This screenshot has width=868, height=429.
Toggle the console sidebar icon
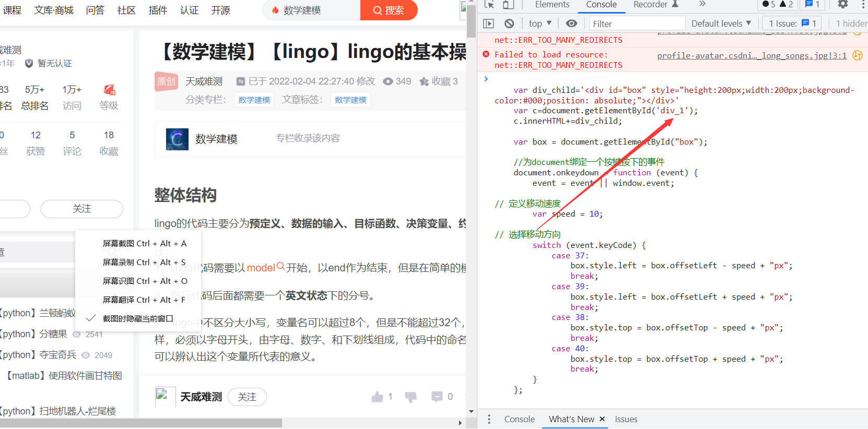click(x=488, y=23)
